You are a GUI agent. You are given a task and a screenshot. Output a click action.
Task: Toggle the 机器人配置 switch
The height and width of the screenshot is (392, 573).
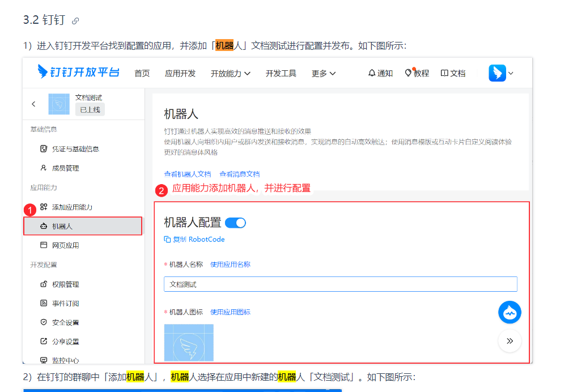[x=235, y=223]
